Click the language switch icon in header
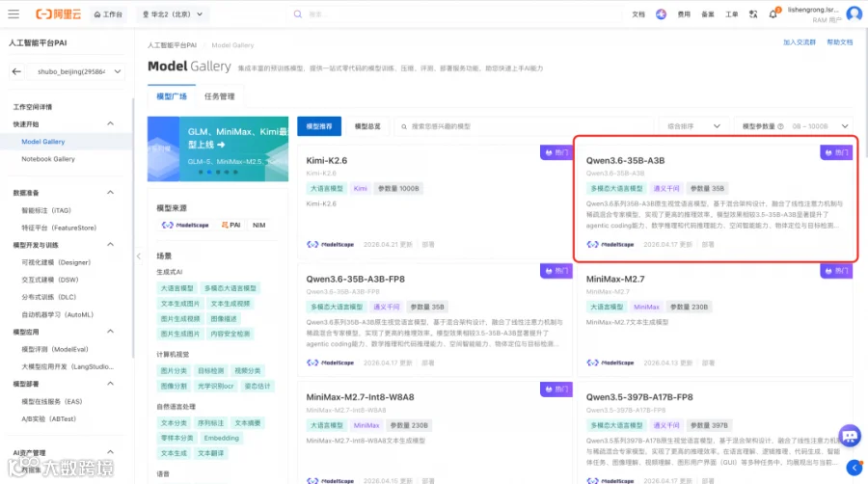This screenshot has height=484, width=868. pyautogui.click(x=753, y=14)
